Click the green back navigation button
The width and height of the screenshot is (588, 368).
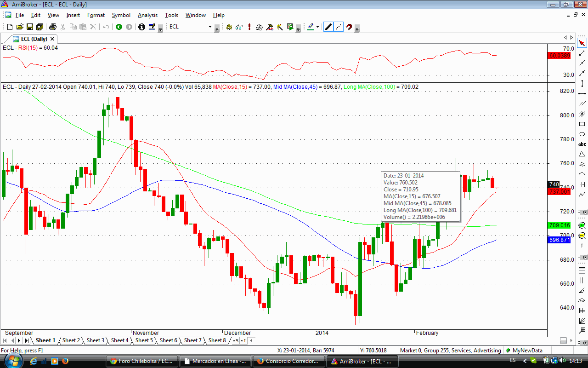[119, 27]
